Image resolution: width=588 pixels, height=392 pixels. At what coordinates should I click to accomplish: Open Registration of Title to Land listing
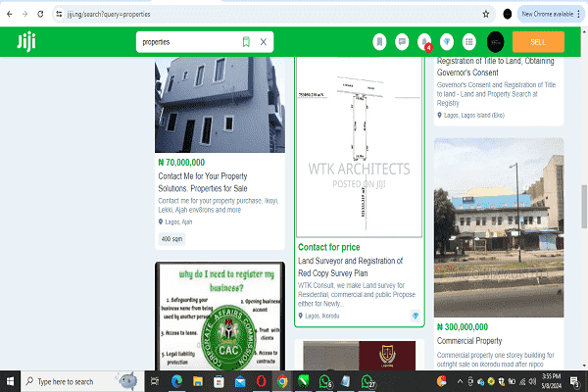(495, 67)
